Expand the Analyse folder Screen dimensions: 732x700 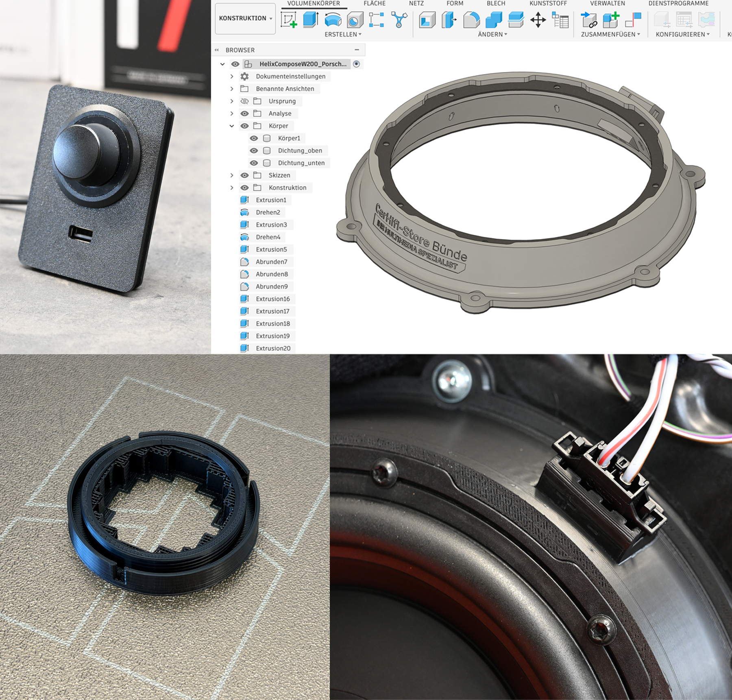(232, 113)
